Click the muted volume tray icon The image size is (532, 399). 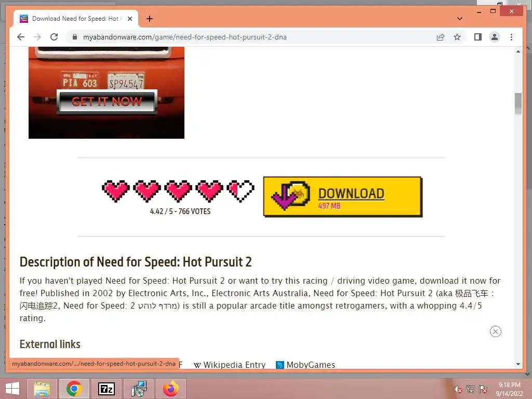(x=458, y=389)
